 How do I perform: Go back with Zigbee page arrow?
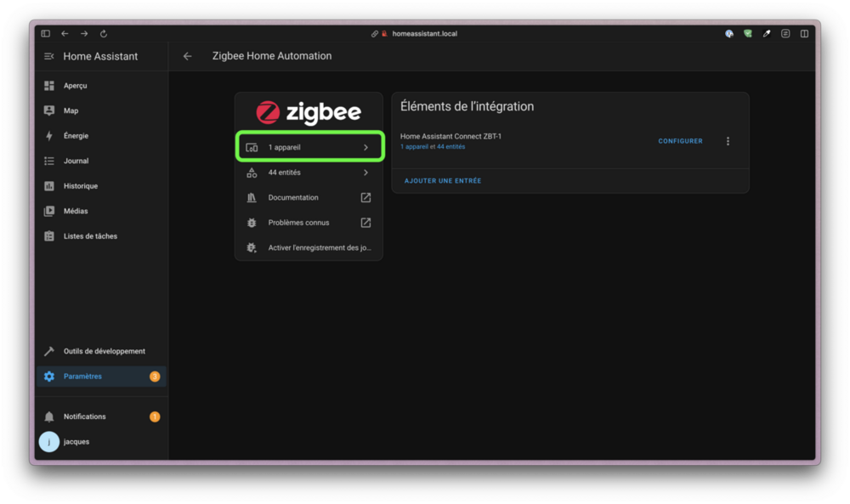coord(188,56)
